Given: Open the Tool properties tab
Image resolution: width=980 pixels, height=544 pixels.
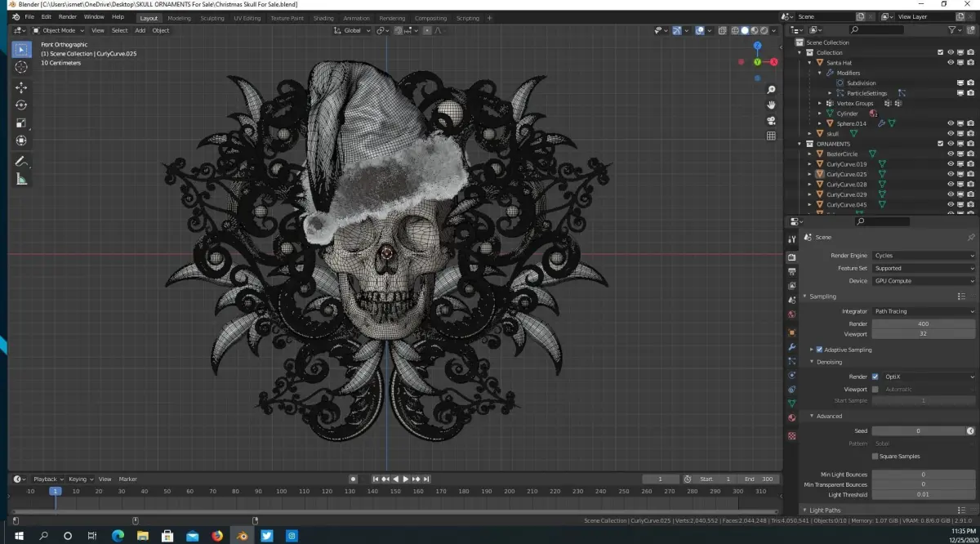Looking at the screenshot, I should [x=791, y=239].
